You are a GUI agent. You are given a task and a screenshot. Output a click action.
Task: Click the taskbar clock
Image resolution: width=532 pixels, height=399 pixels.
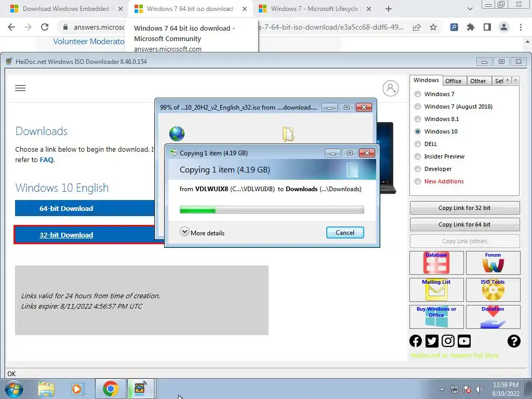506,389
